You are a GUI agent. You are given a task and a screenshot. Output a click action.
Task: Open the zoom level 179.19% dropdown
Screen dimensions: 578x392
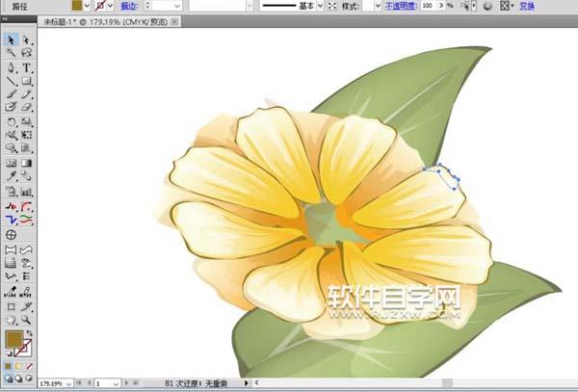(x=70, y=383)
